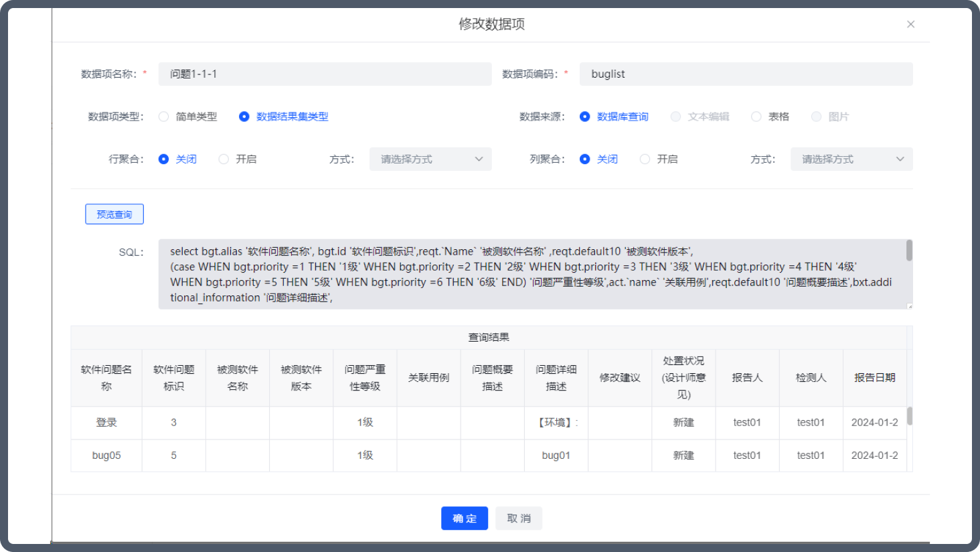Focus the 数据项名称 input field
This screenshot has width=980, height=552.
[325, 74]
